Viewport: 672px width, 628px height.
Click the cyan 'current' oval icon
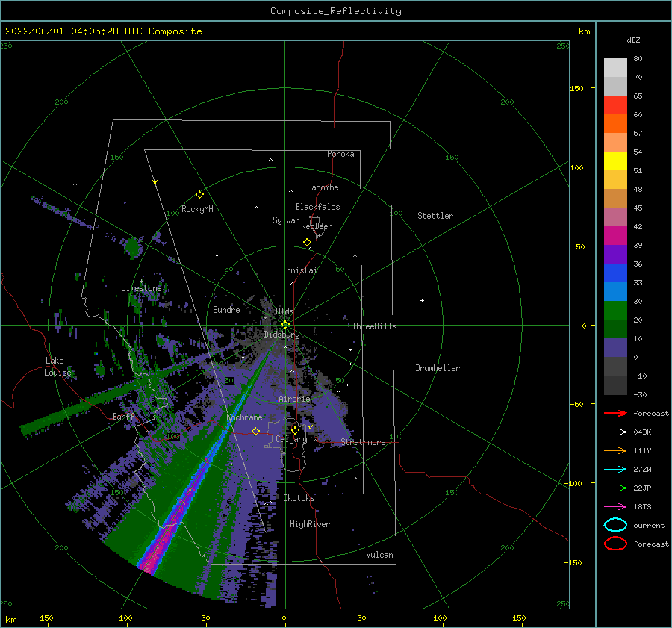[615, 525]
